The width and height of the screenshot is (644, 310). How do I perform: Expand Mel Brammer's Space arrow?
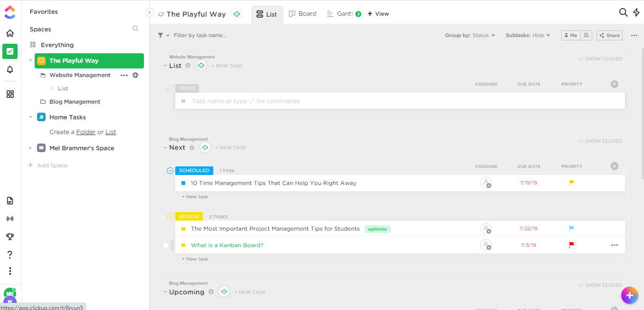30,148
